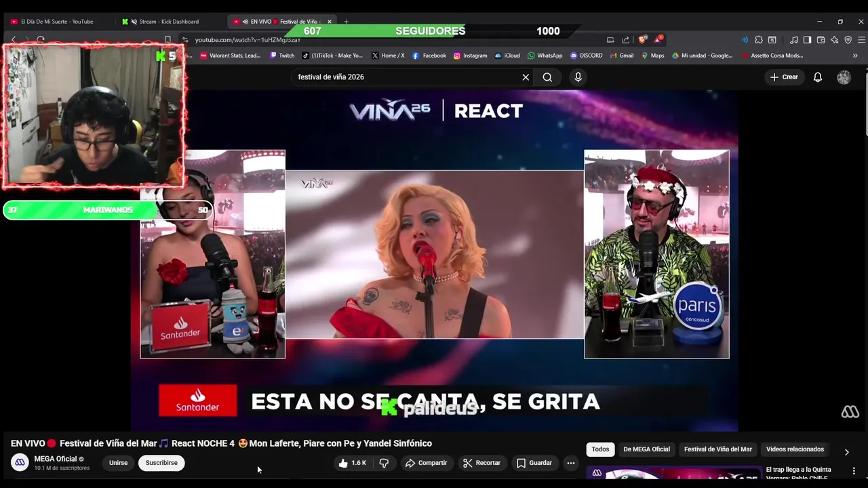868x488 pixels.
Task: Close the Festival de Viña browser tab
Action: tap(330, 22)
